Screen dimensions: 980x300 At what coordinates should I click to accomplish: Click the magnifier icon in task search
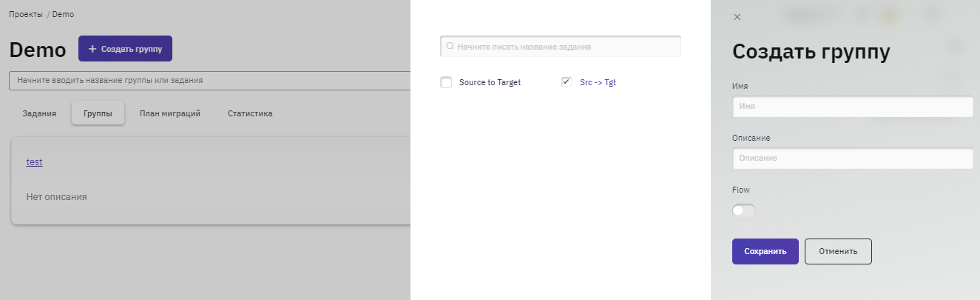tap(450, 46)
